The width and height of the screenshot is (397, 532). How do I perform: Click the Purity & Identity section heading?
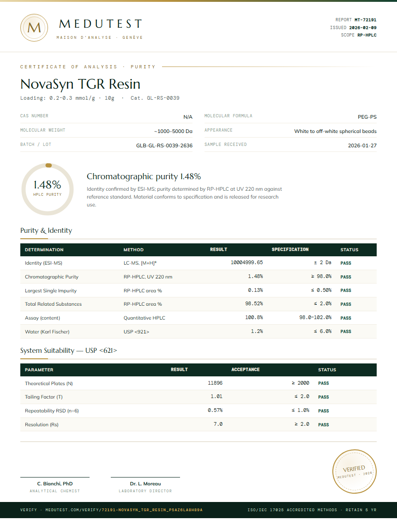click(x=46, y=230)
